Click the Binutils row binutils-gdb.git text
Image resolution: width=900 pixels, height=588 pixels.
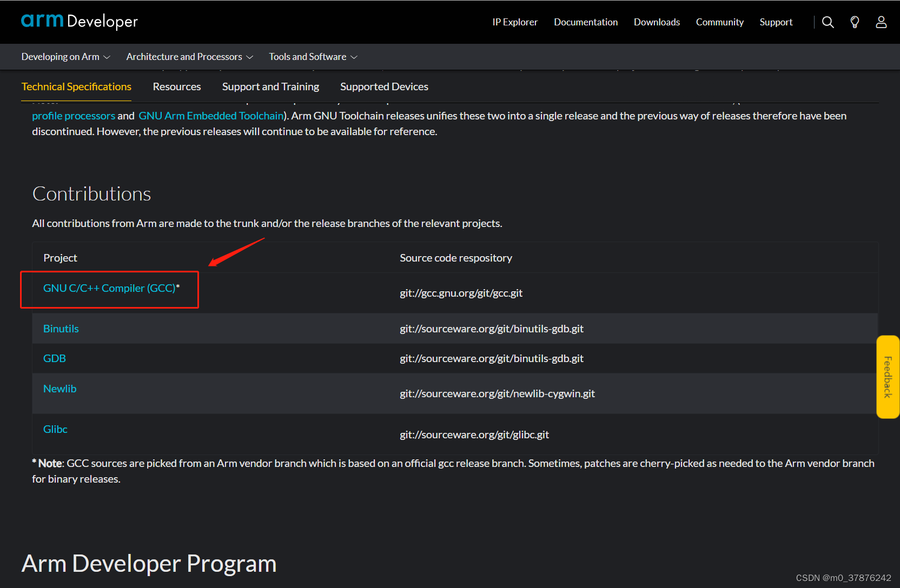(492, 329)
